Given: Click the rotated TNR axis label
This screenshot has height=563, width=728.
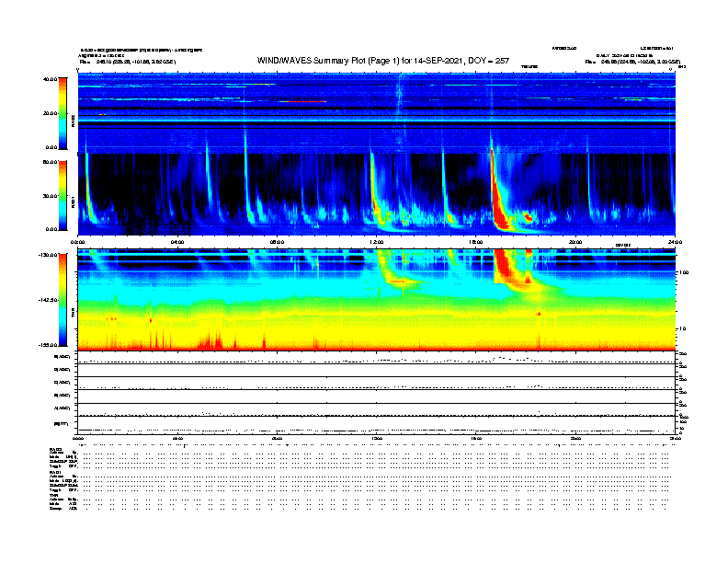Looking at the screenshot, I should click(x=73, y=315).
